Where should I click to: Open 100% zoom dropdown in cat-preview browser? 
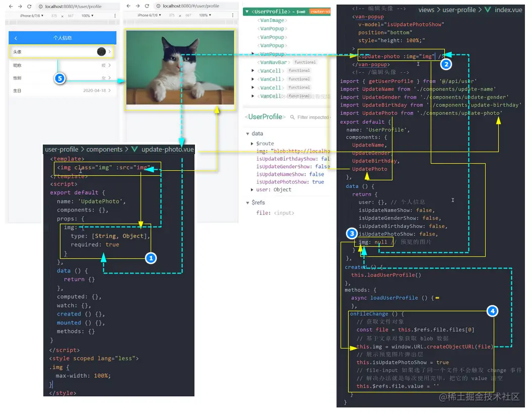[205, 15]
